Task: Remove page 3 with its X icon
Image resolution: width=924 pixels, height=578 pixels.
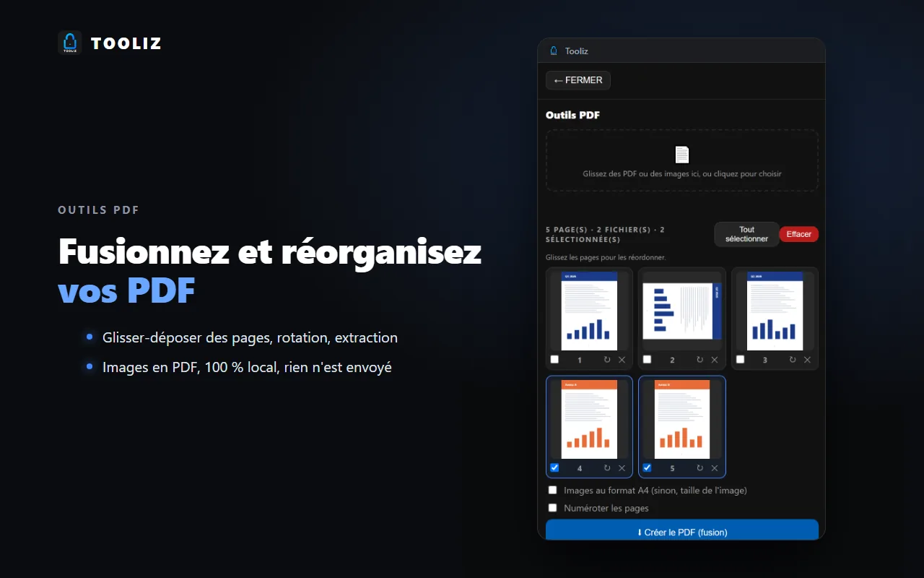Action: [808, 359]
